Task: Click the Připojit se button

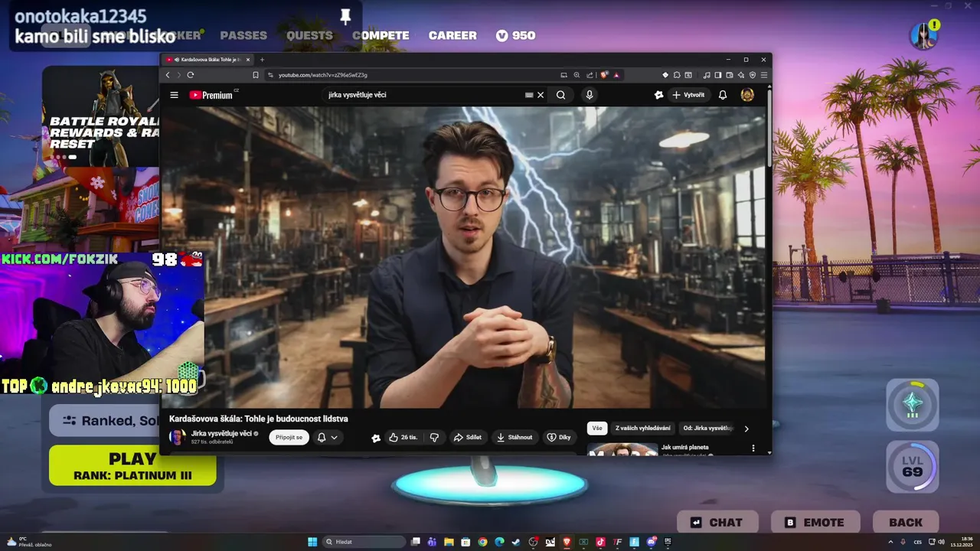Action: tap(289, 437)
